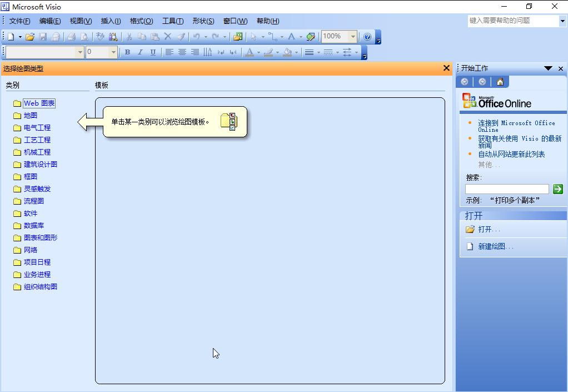Toggle Align Right
This screenshot has height=392, width=568.
coord(195,52)
